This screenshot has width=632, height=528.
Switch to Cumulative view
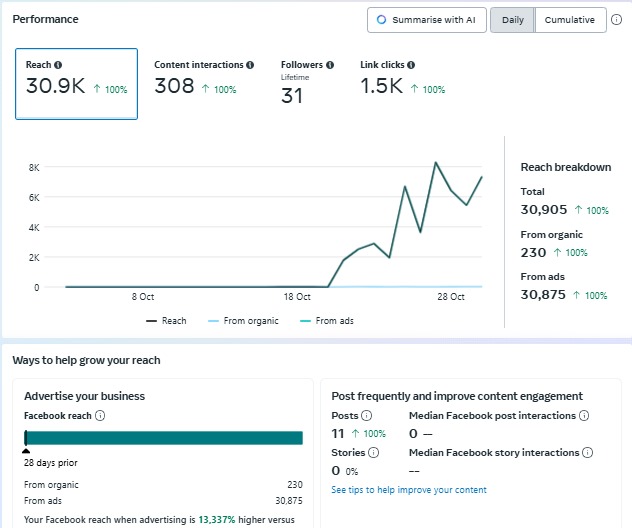(570, 20)
